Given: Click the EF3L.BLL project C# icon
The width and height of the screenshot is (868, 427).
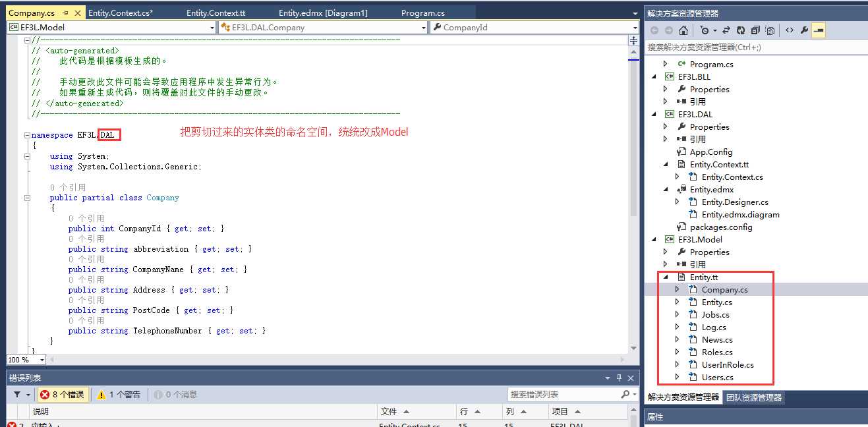Looking at the screenshot, I should point(669,76).
